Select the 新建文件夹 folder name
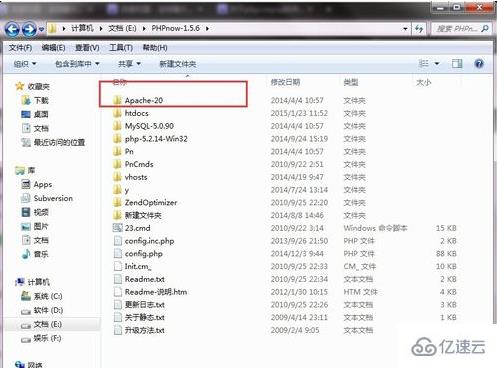Screen dimensions: 497x368 tap(143, 215)
